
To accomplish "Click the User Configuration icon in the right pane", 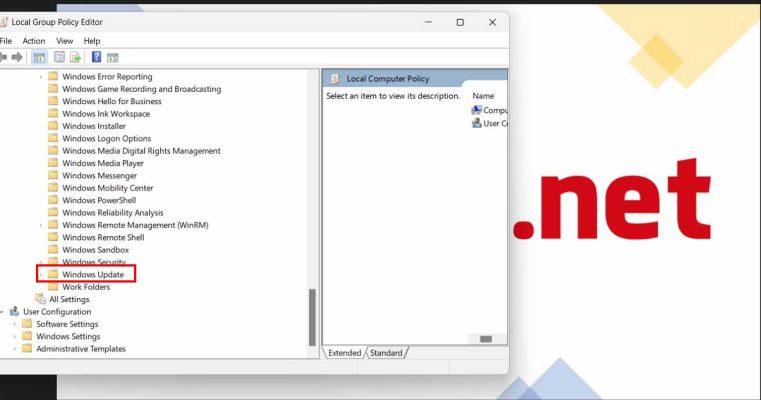I will point(477,123).
